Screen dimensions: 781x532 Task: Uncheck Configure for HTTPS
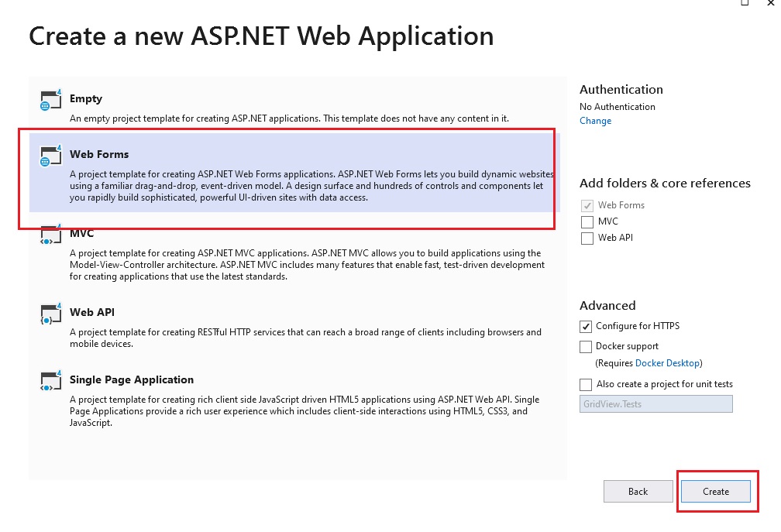[x=586, y=327]
